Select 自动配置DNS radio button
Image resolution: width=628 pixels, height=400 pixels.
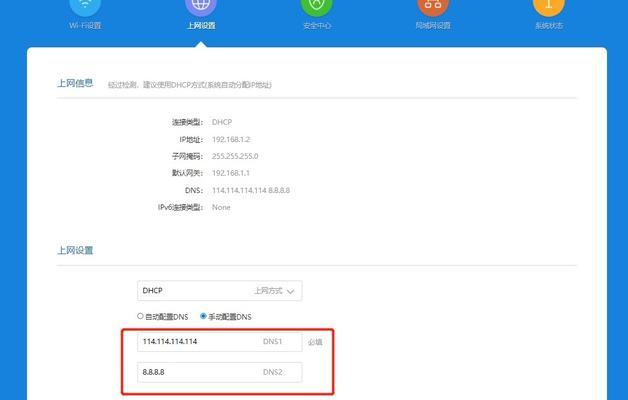140,316
